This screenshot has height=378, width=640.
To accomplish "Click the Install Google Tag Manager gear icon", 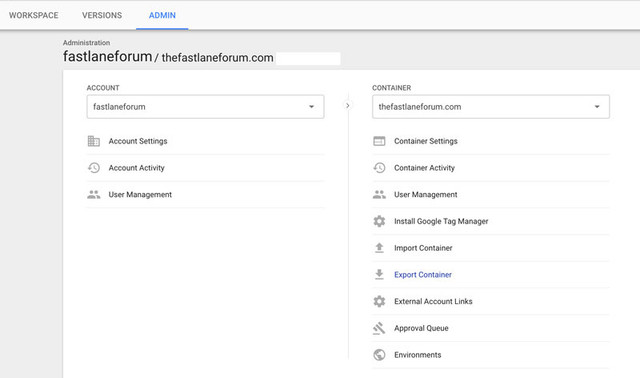I will 379,221.
